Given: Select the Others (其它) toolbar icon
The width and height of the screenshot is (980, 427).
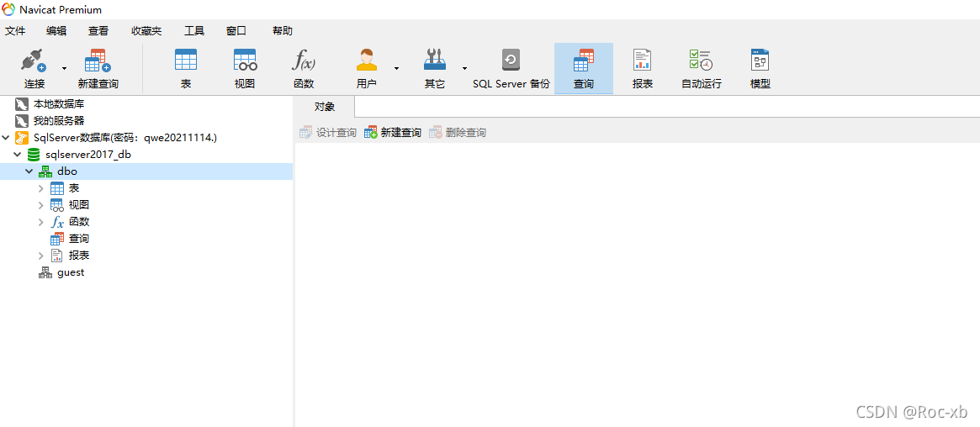Looking at the screenshot, I should coord(434,69).
